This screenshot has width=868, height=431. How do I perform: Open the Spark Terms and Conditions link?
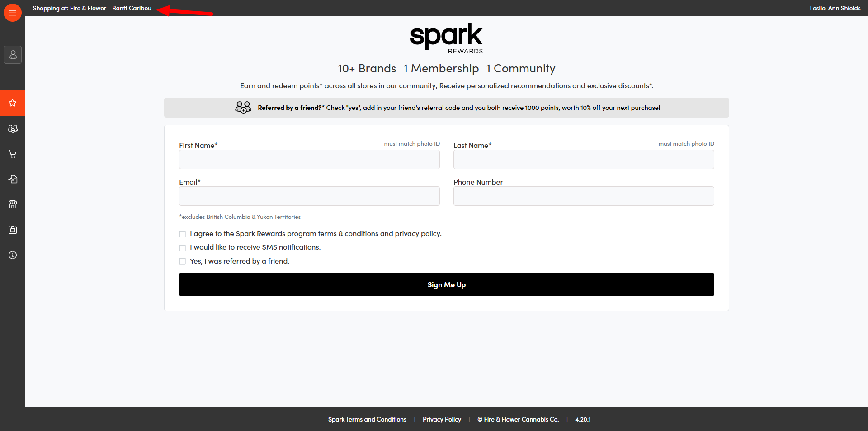(367, 419)
